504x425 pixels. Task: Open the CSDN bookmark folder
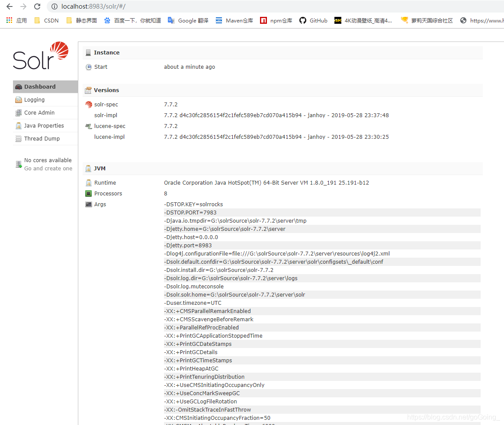(47, 21)
